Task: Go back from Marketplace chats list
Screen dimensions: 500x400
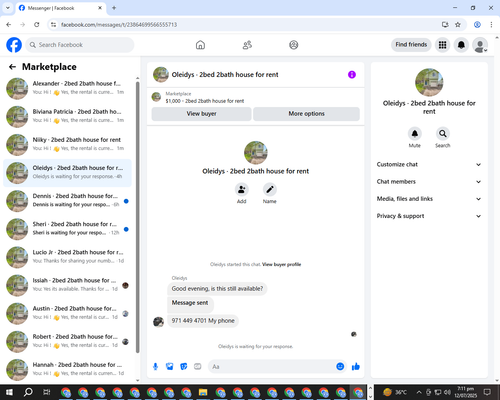Action: 12,67
